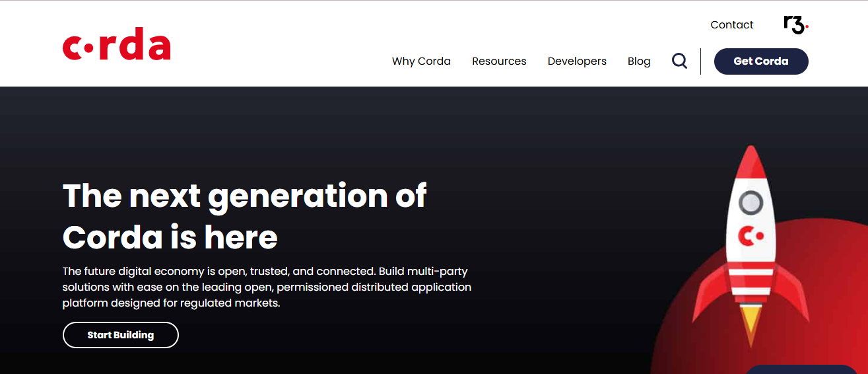Open the search magnifier icon
The height and width of the screenshot is (374, 868).
tap(679, 61)
